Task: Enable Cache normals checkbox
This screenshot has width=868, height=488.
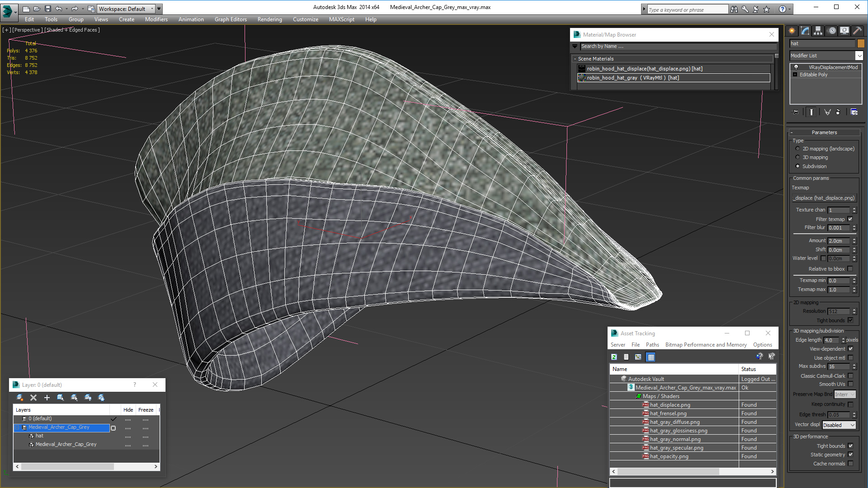Action: point(850,464)
